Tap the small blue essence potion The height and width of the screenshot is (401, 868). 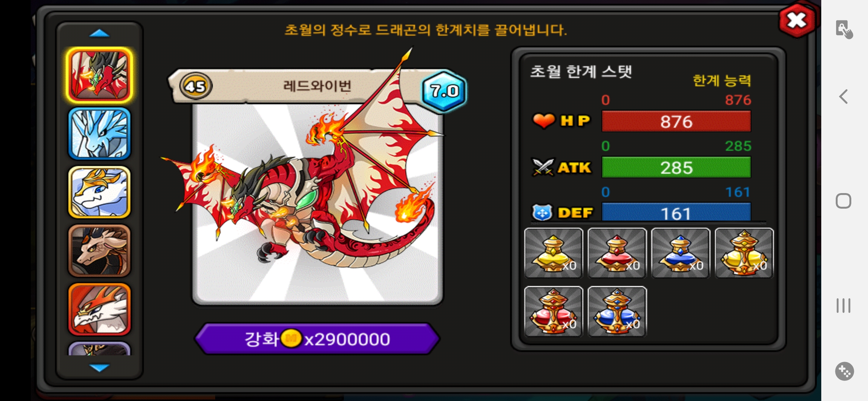click(681, 253)
